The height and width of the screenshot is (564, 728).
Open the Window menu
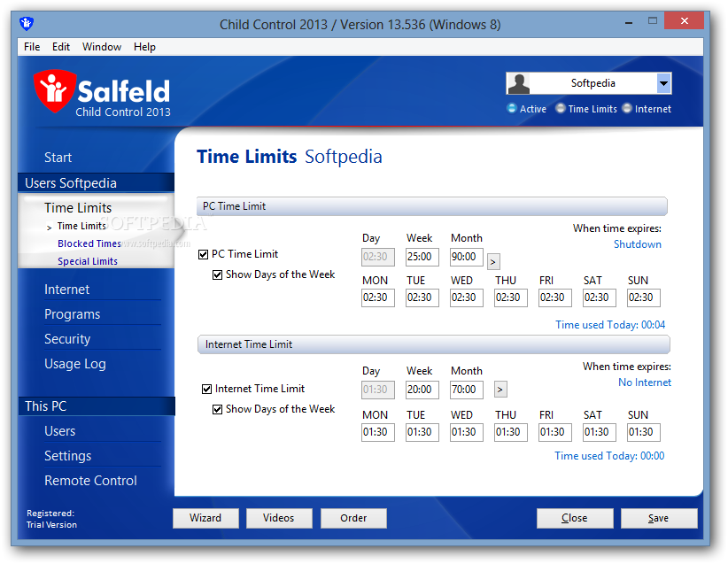click(x=102, y=47)
